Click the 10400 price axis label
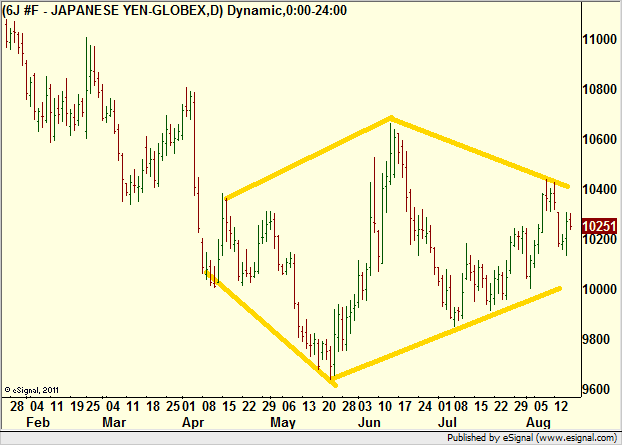This screenshot has width=622, height=445. pos(599,189)
